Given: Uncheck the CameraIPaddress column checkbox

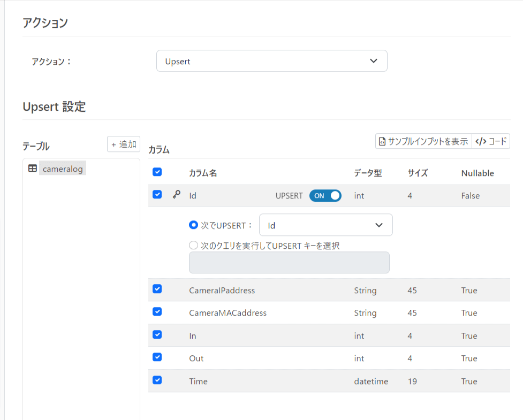Looking at the screenshot, I should 157,289.
